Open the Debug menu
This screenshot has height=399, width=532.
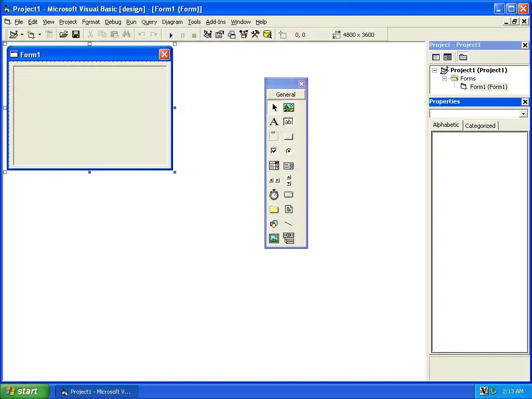113,22
